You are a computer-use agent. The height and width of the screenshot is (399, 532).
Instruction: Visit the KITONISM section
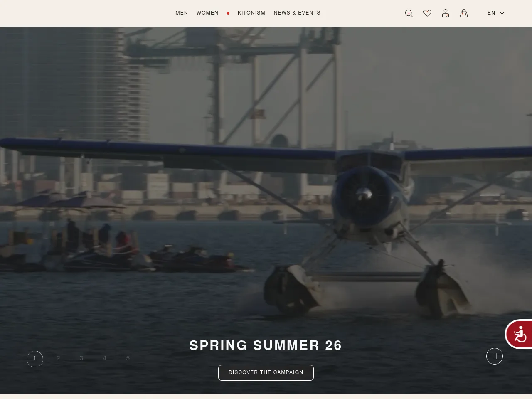(x=251, y=13)
